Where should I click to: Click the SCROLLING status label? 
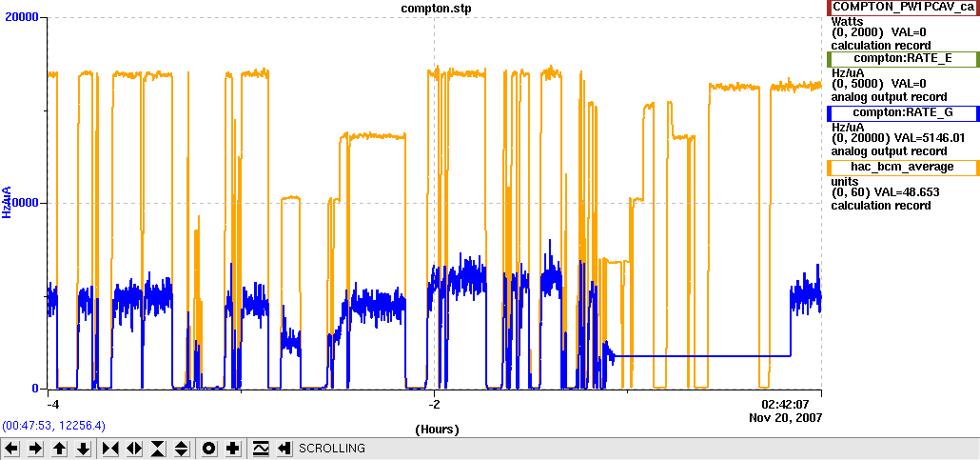click(332, 449)
